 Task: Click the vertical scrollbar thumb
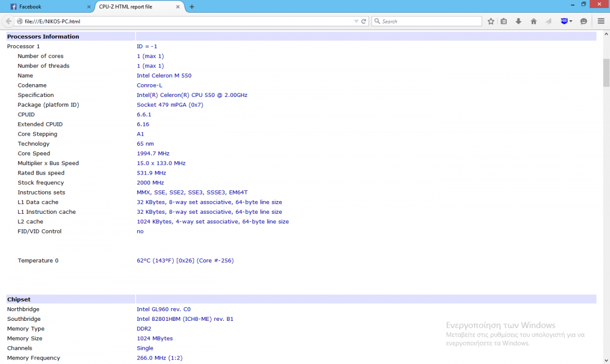[606, 72]
